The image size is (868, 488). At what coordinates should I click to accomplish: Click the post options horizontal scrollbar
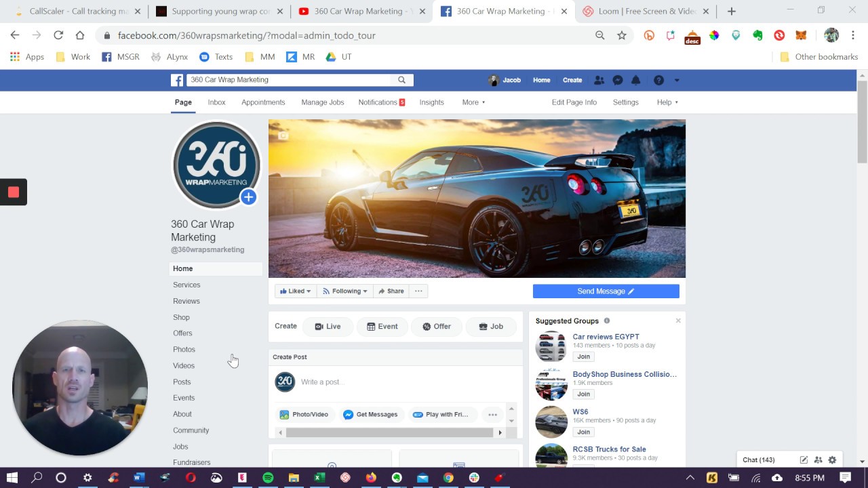coord(389,432)
